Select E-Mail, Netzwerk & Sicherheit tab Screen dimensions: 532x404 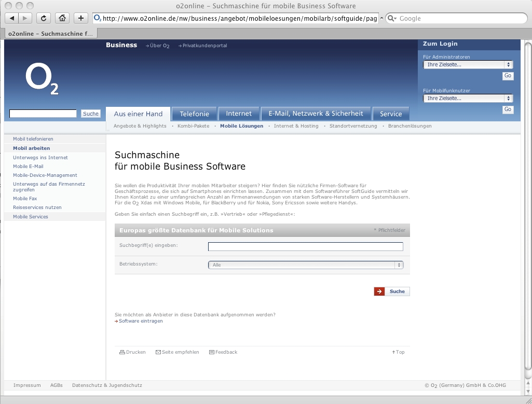tap(316, 114)
